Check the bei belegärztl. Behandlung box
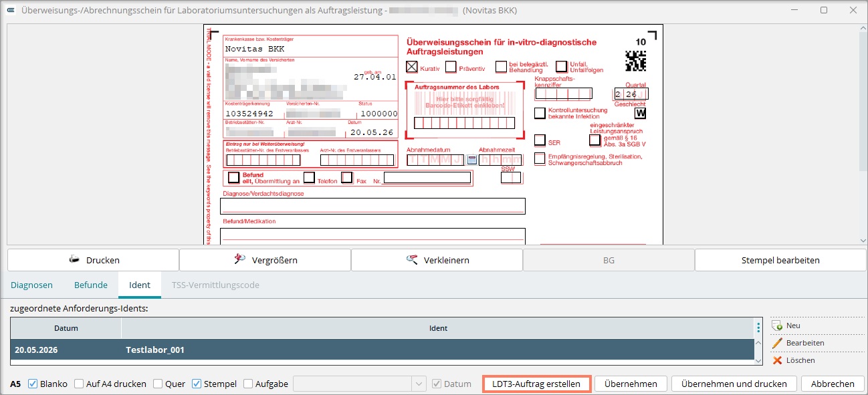The width and height of the screenshot is (868, 395). click(x=501, y=67)
